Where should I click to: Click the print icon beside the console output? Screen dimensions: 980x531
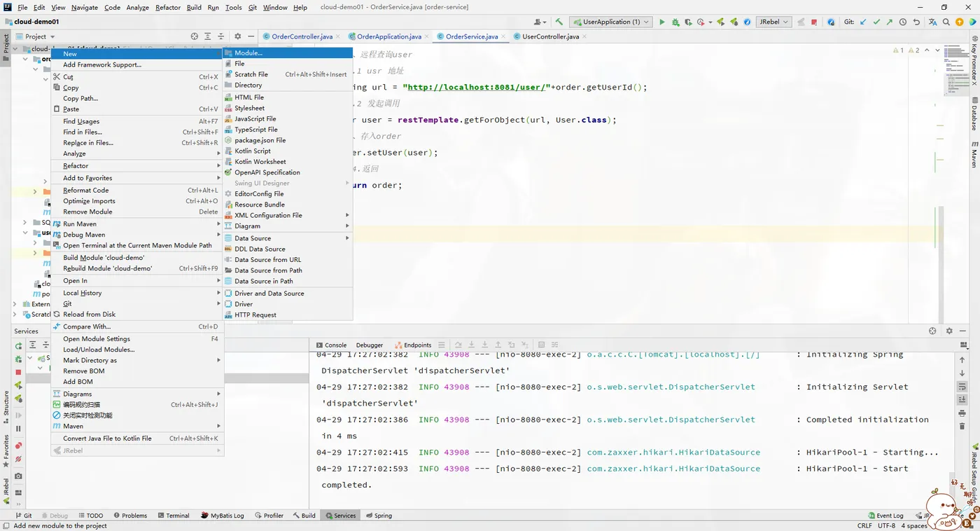(962, 413)
